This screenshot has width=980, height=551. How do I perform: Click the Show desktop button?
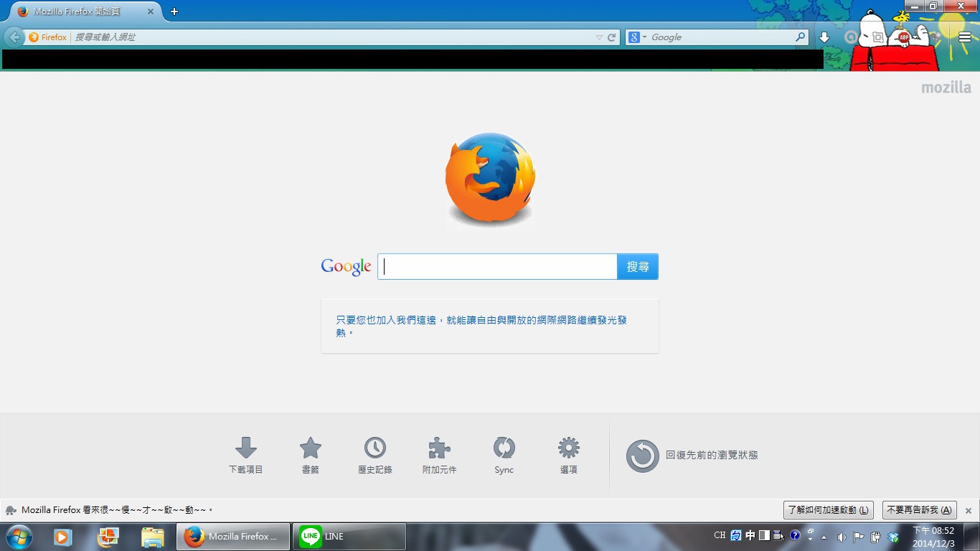click(971, 537)
